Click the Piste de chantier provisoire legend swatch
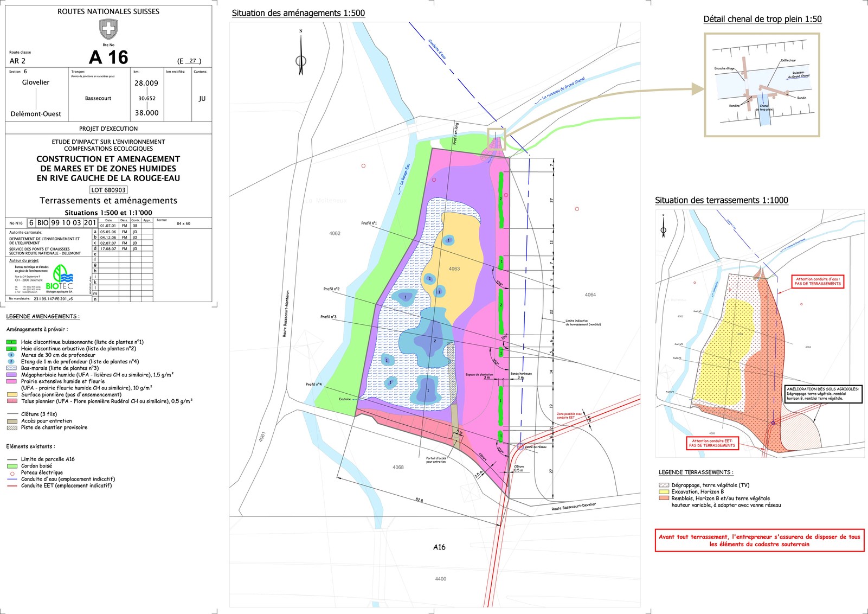This screenshot has width=868, height=614. point(11,427)
